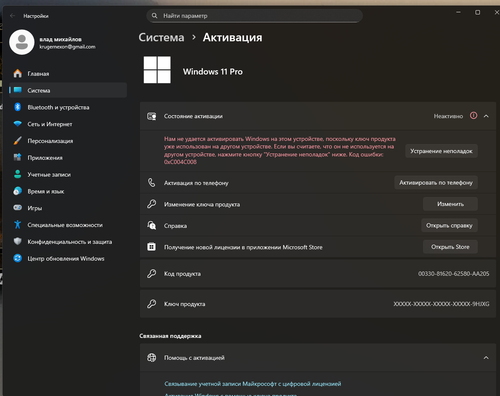500x396 pixels.
Task: Click the Открыть Store button
Action: pos(450,247)
